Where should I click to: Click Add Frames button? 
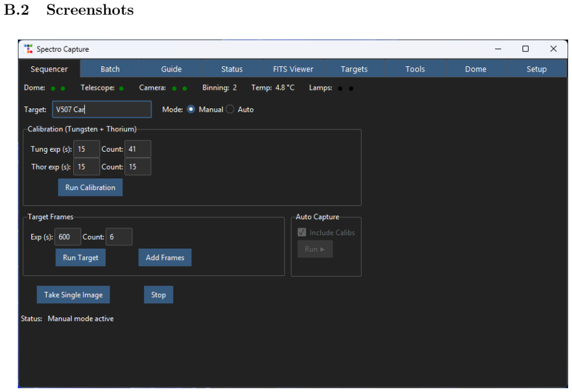(165, 258)
